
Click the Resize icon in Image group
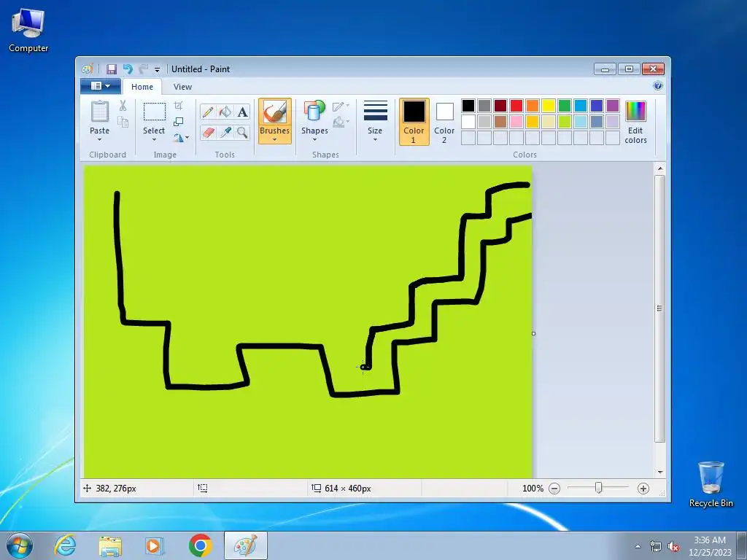(178, 122)
